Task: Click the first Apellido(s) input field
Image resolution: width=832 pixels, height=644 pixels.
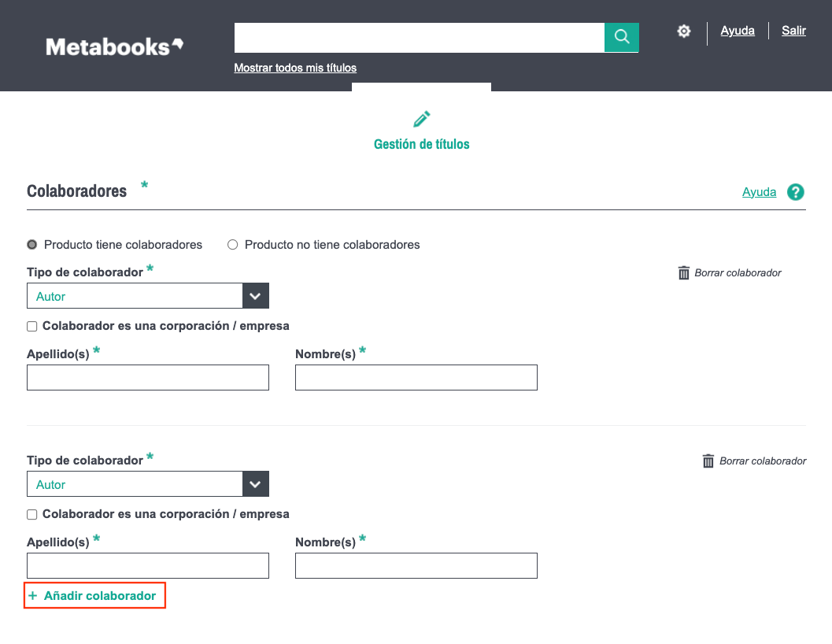Action: [148, 377]
